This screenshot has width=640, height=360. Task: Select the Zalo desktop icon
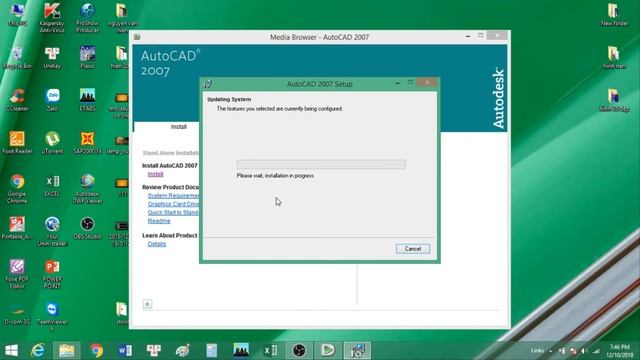(x=52, y=100)
